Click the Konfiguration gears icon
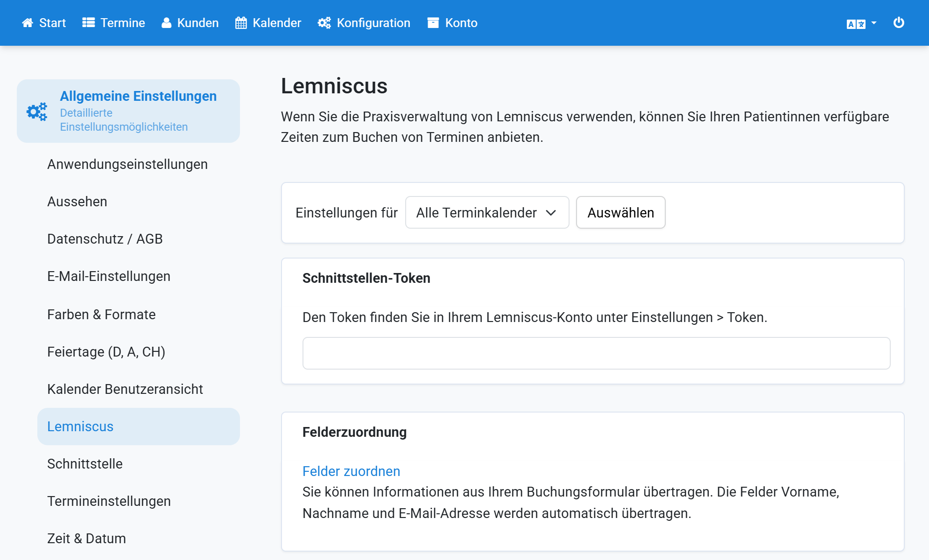 [324, 23]
